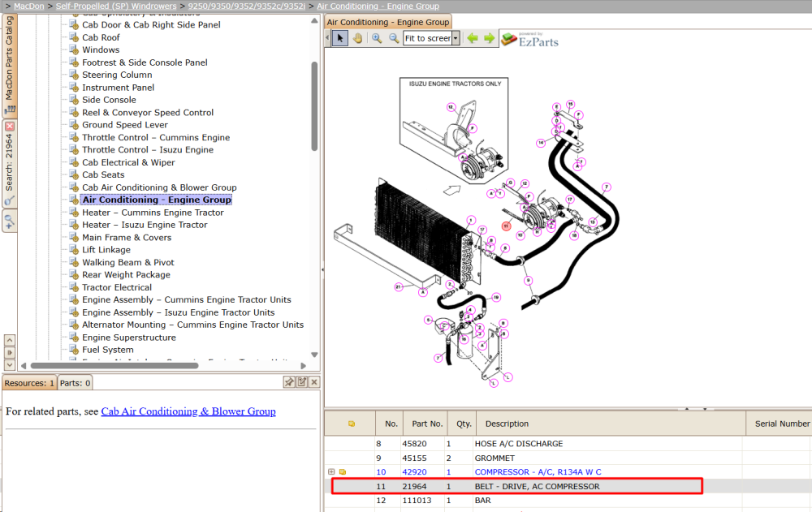Screen dimensions: 812x512
Task: Expand the compressor row 10 plus box
Action: tap(331, 471)
